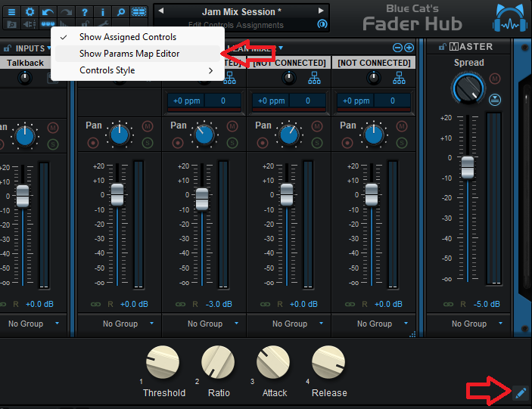Toggle Show Assigned Controls menu entry

point(138,37)
